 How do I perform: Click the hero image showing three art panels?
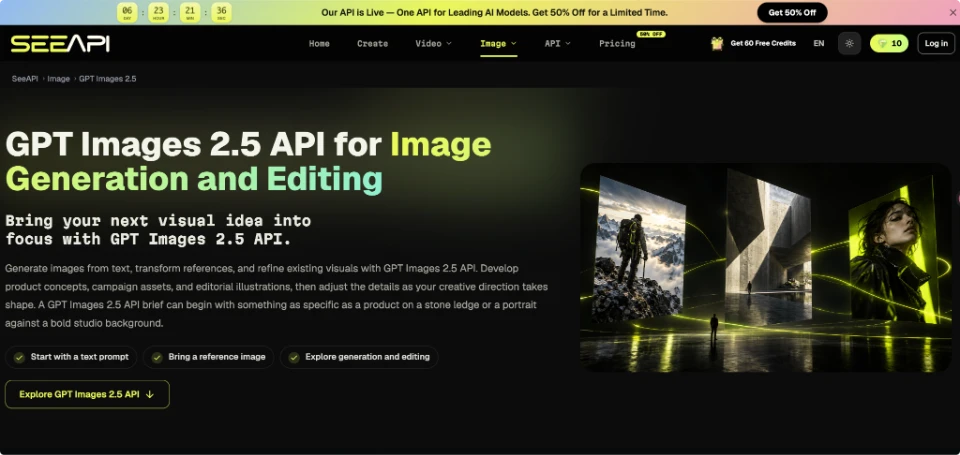click(x=766, y=268)
